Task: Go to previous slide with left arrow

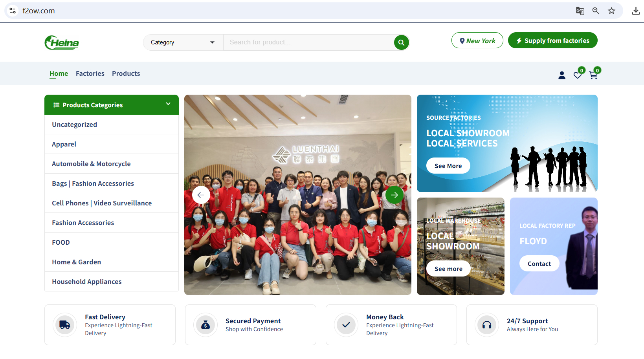Action: click(201, 195)
